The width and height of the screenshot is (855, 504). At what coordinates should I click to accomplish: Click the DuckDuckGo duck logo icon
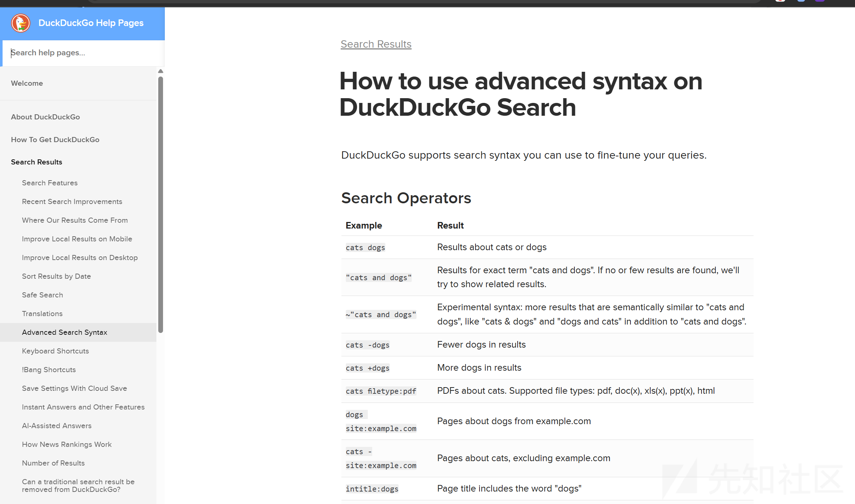click(x=21, y=23)
